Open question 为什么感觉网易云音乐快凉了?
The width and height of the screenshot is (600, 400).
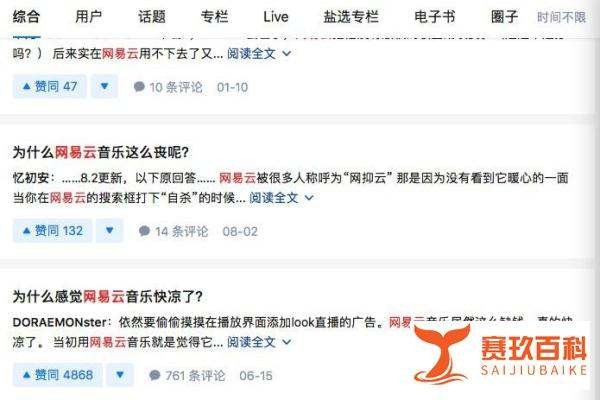click(x=108, y=297)
